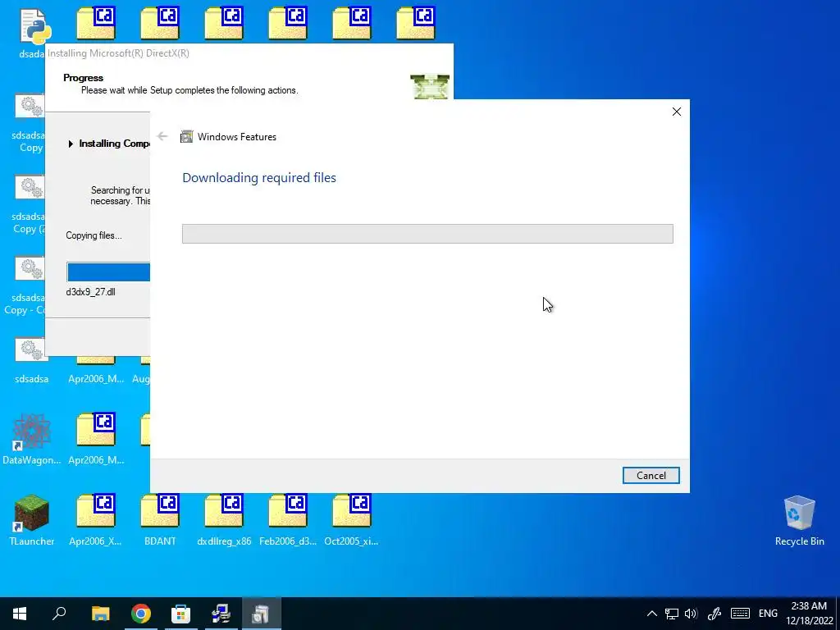Image resolution: width=840 pixels, height=630 pixels.
Task: Click the Windows Features title icon
Action: [x=186, y=137]
